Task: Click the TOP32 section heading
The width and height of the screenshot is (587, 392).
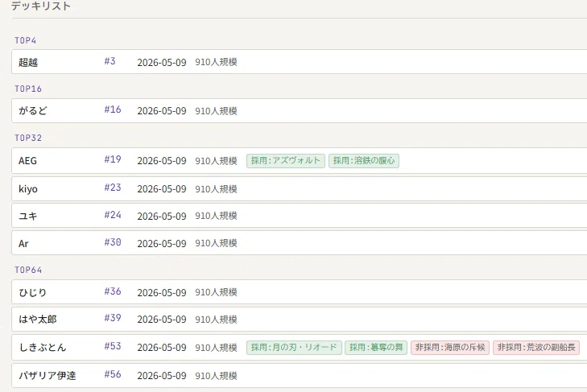Action: (x=28, y=138)
